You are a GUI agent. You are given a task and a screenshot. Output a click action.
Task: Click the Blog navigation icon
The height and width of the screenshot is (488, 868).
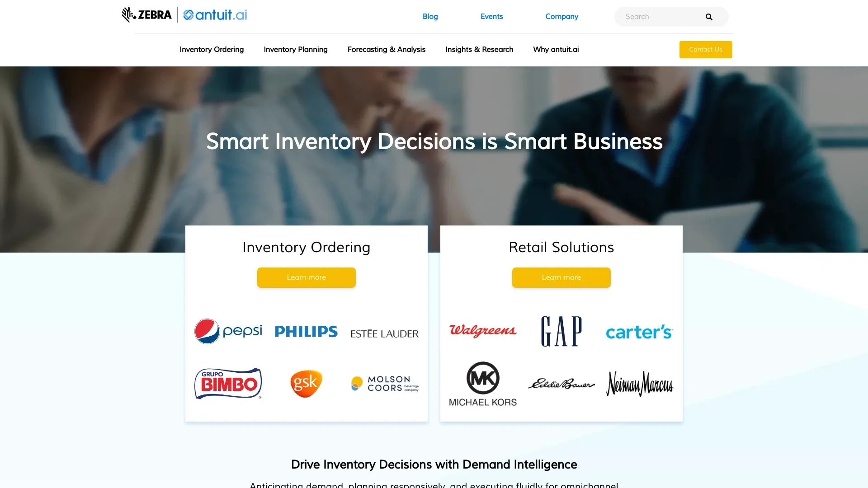pyautogui.click(x=430, y=16)
